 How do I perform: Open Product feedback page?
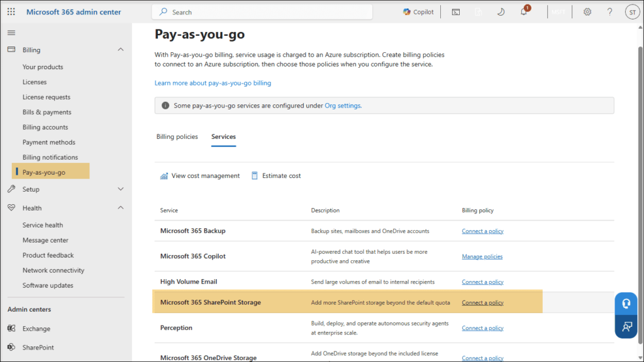tap(48, 255)
